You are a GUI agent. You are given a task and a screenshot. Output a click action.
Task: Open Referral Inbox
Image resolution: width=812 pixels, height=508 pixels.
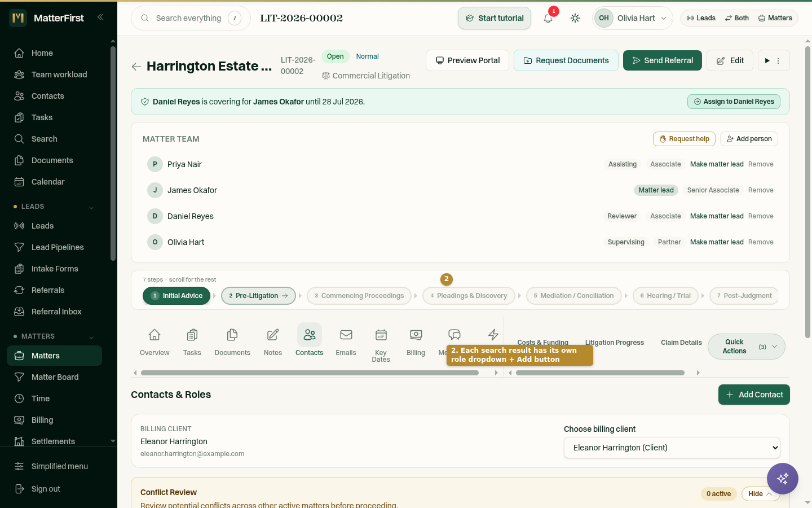[x=55, y=312]
